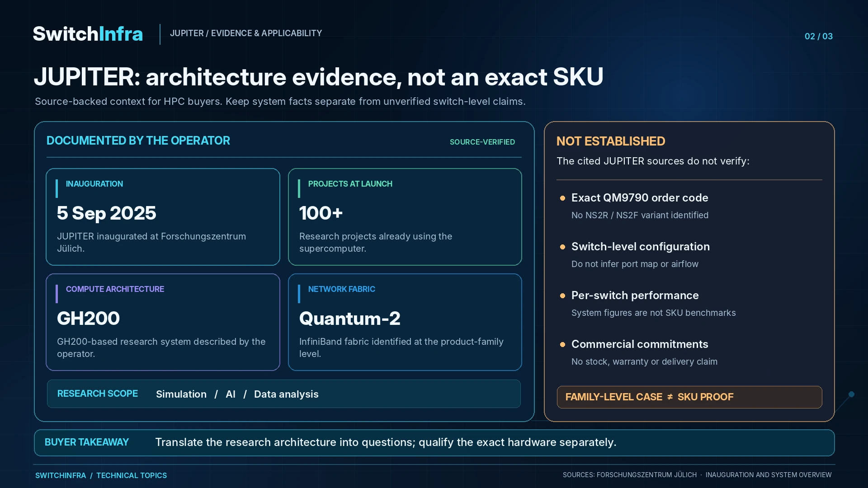The image size is (868, 488).
Task: Select the 'JUPITER / EVIDENCE & APPLICABILITY' breadcrumb
Action: (x=246, y=33)
